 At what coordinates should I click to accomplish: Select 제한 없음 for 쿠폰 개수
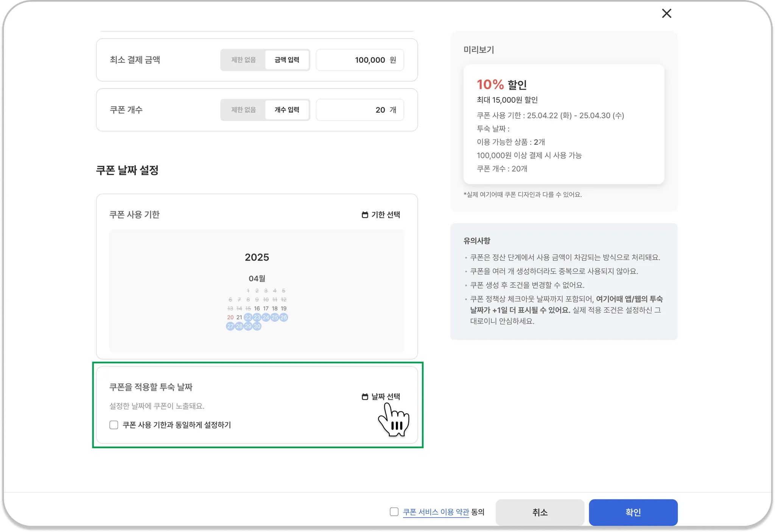tap(243, 110)
